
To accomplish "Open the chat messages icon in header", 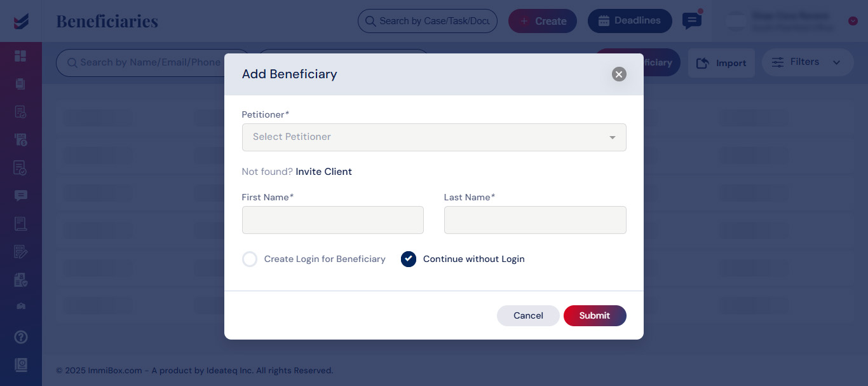I will pos(691,21).
